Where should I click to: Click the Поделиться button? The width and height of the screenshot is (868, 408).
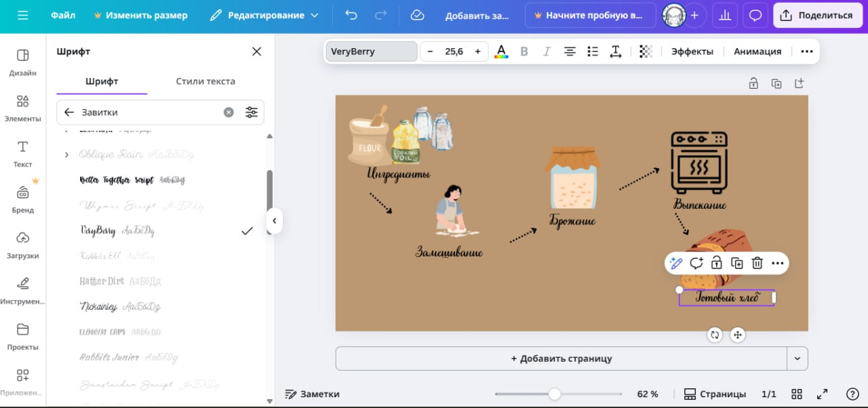817,15
